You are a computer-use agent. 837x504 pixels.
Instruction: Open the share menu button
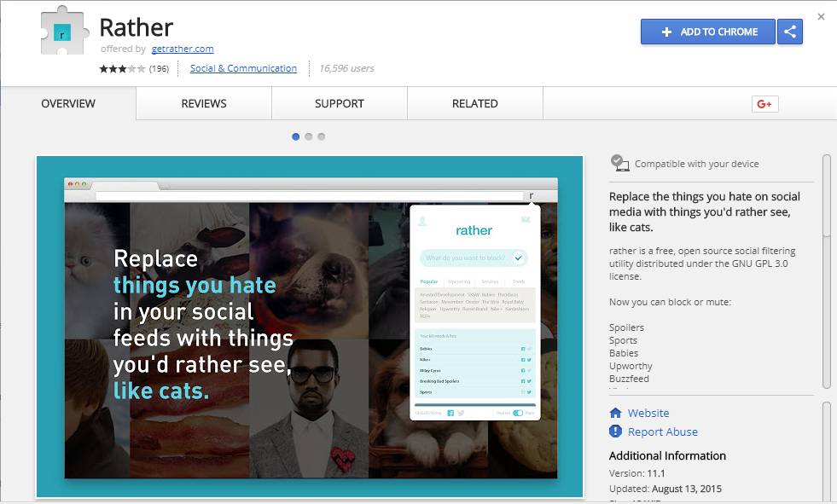coord(790,32)
